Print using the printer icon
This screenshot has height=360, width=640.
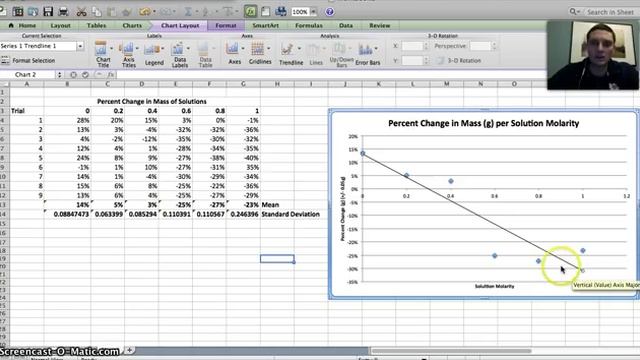pyautogui.click(x=63, y=11)
